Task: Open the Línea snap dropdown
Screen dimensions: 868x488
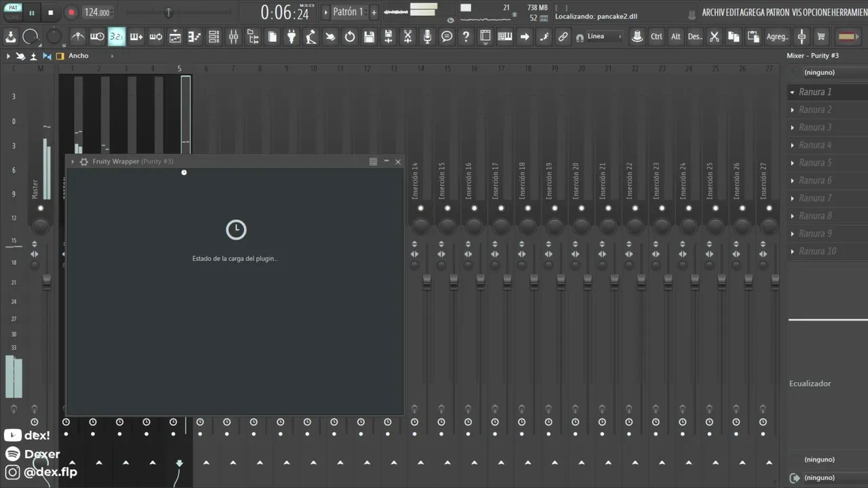Action: (x=604, y=37)
